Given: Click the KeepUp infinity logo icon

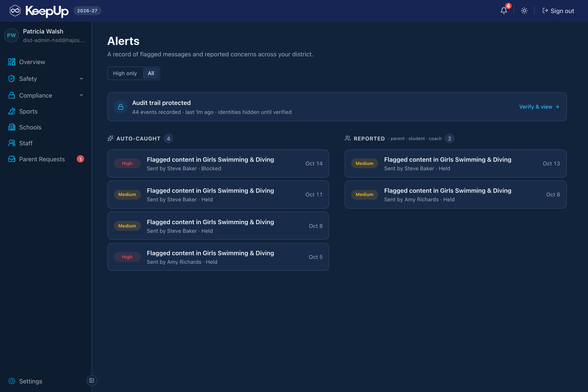Looking at the screenshot, I should [x=15, y=11].
